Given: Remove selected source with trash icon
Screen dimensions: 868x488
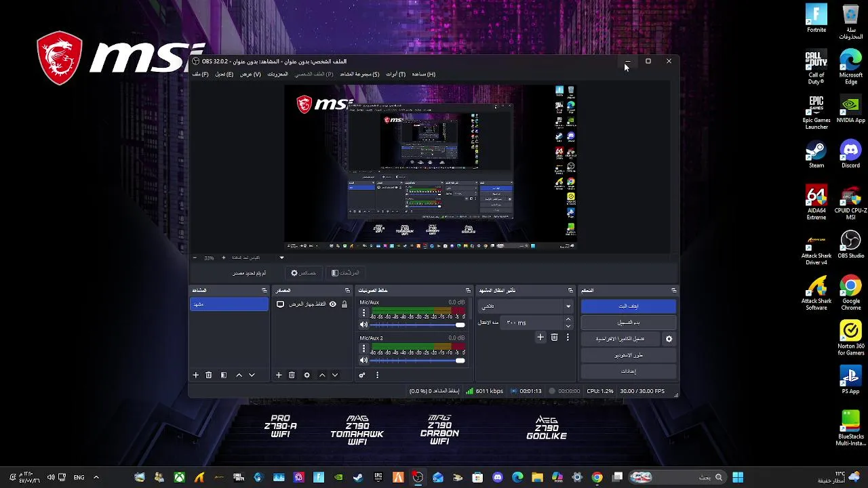Looking at the screenshot, I should click(x=292, y=375).
